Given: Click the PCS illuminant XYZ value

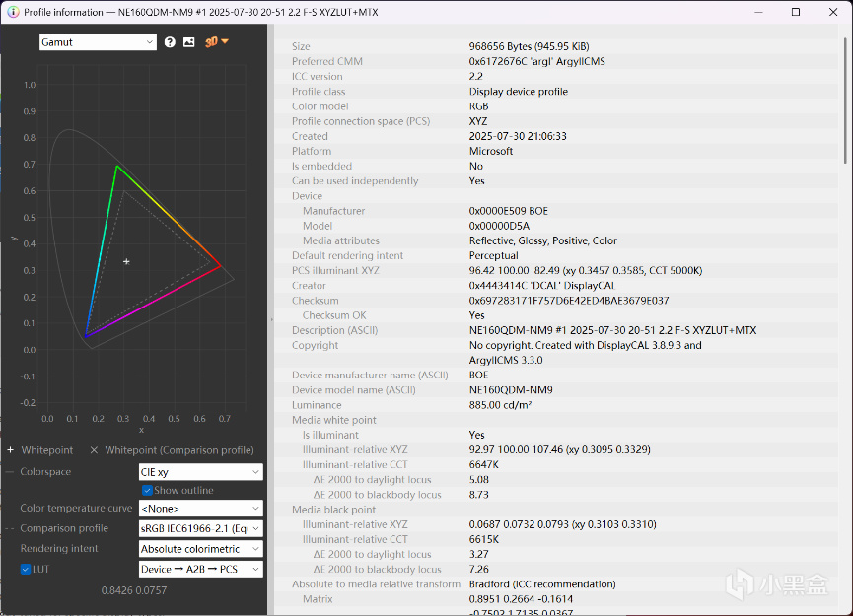Looking at the screenshot, I should coord(586,271).
